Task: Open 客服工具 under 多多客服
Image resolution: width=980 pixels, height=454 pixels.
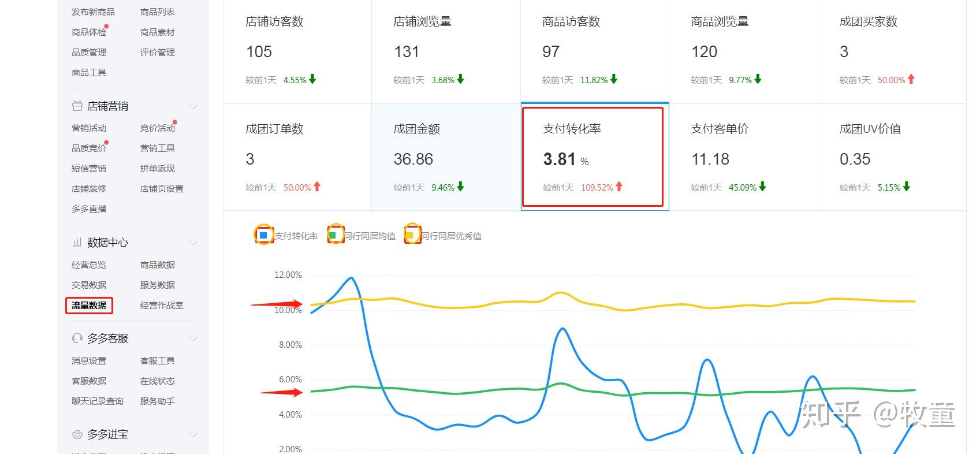Action: click(x=158, y=361)
